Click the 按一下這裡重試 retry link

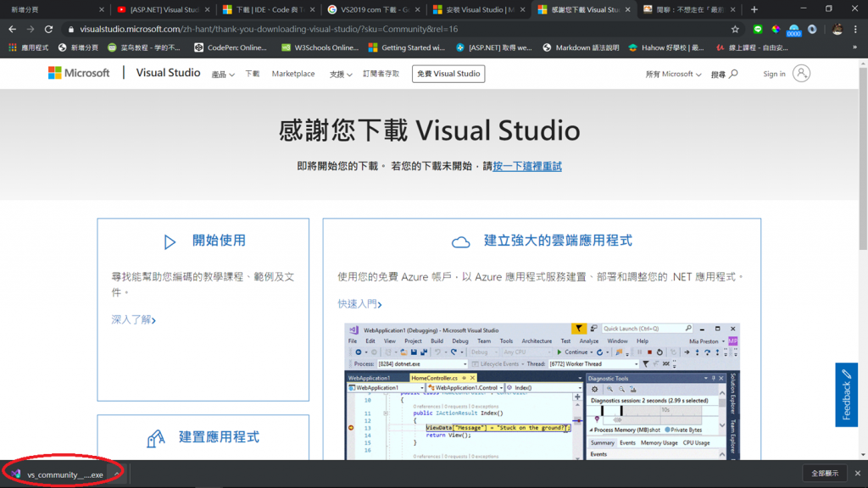tap(527, 166)
